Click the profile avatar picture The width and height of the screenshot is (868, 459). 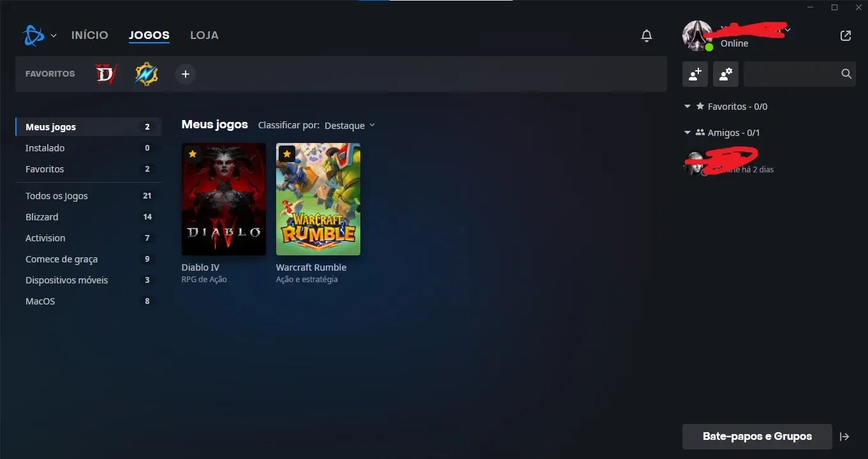(698, 36)
